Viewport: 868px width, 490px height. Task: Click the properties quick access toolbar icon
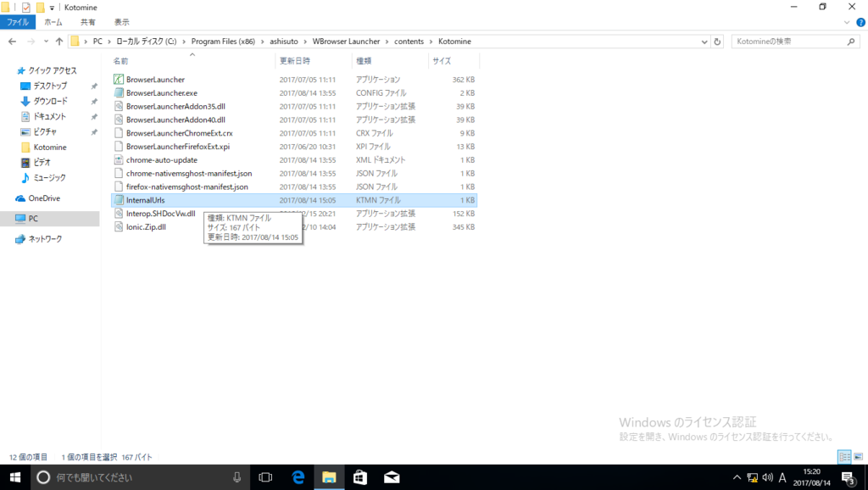(x=26, y=8)
